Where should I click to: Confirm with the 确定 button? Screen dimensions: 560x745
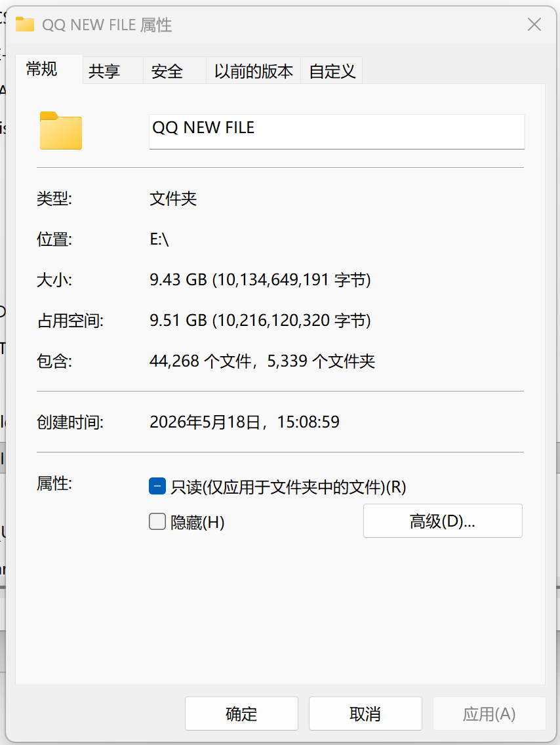point(241,714)
